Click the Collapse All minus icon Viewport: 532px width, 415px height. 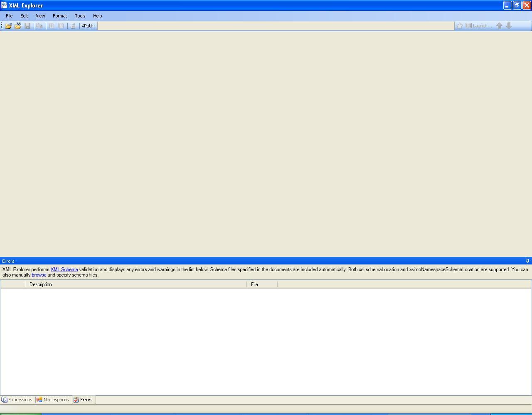coord(61,26)
